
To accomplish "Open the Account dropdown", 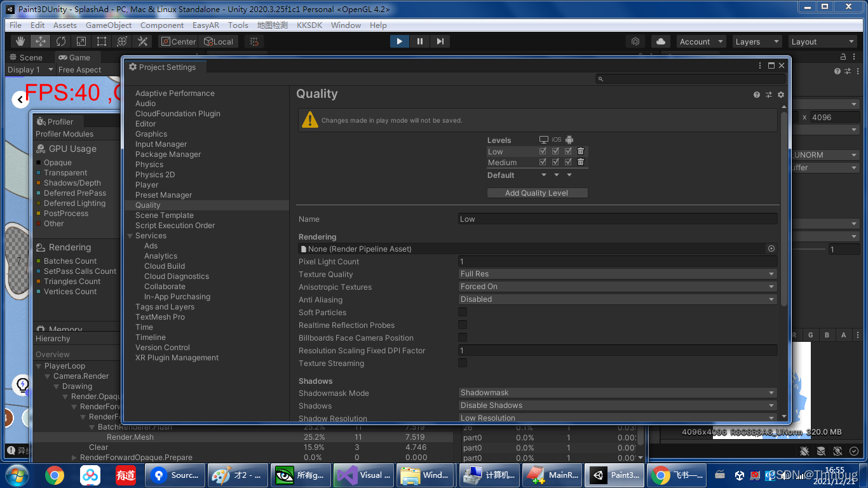I will (701, 41).
